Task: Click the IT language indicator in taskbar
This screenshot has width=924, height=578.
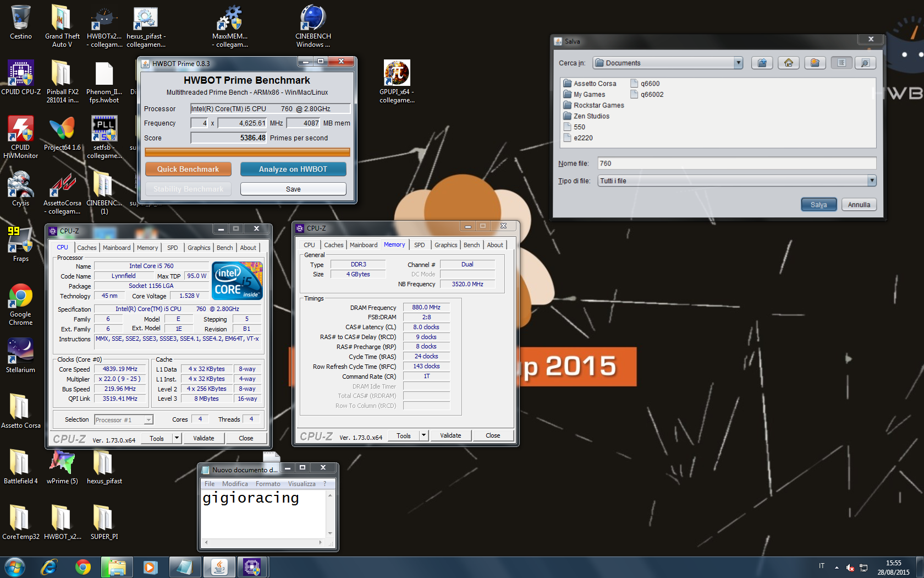Action: (822, 566)
